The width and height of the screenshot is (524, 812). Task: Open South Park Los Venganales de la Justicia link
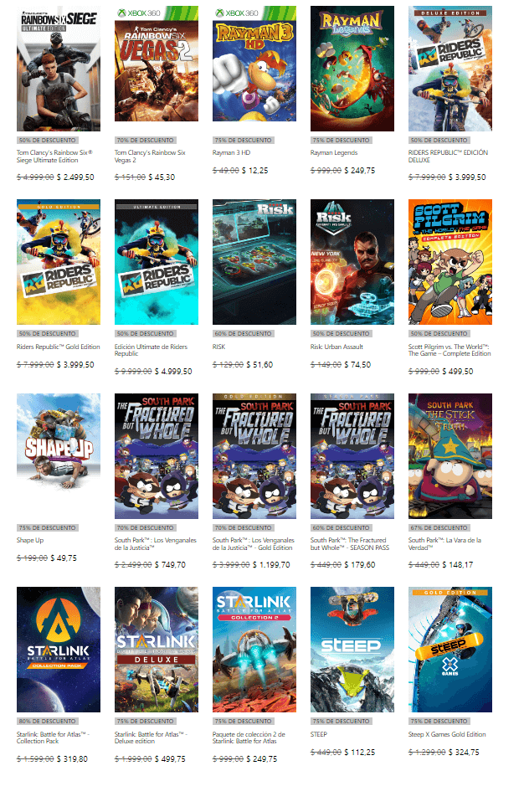(x=156, y=544)
